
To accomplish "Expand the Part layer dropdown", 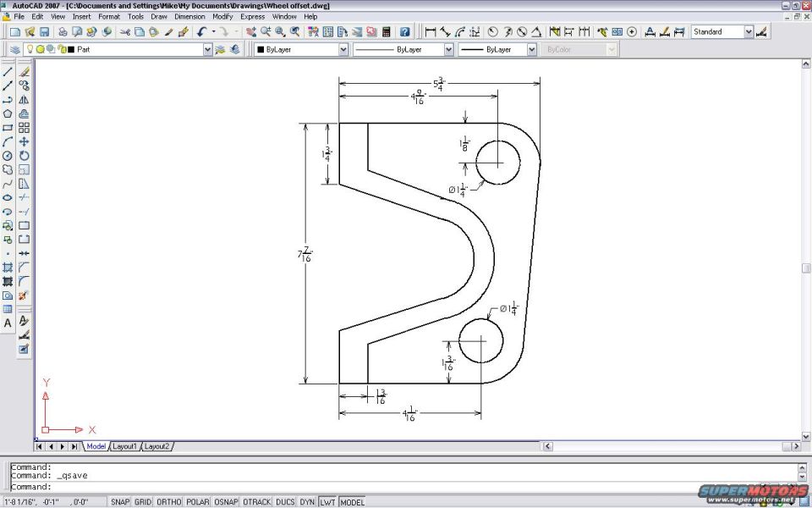I will 207,49.
